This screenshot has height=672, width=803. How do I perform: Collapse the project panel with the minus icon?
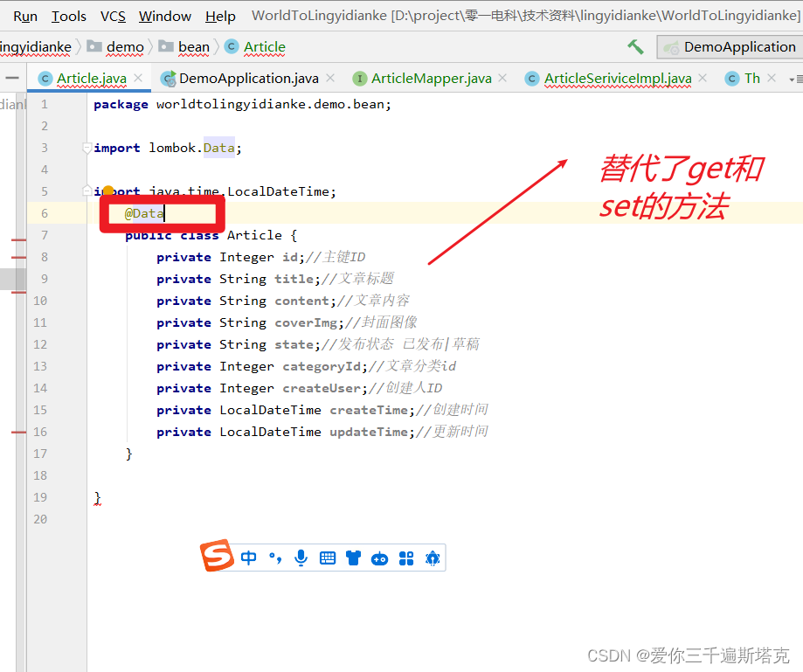click(x=12, y=78)
